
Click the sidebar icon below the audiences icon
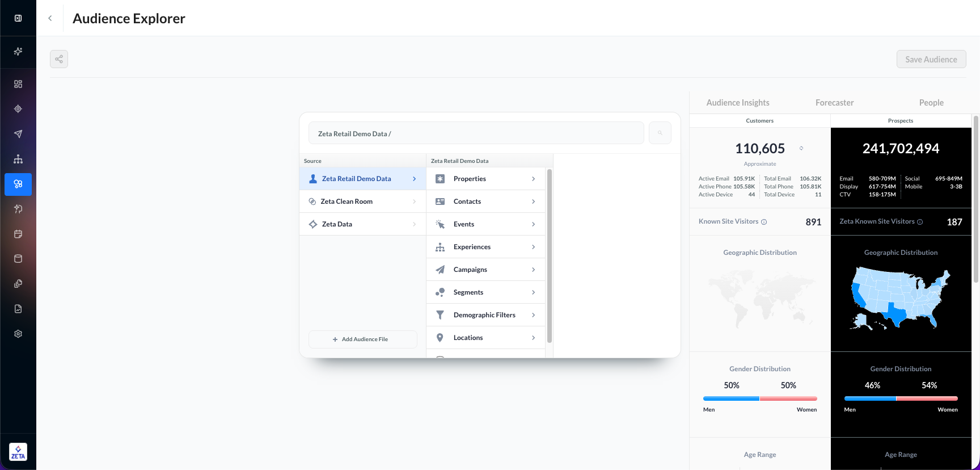pos(18,209)
